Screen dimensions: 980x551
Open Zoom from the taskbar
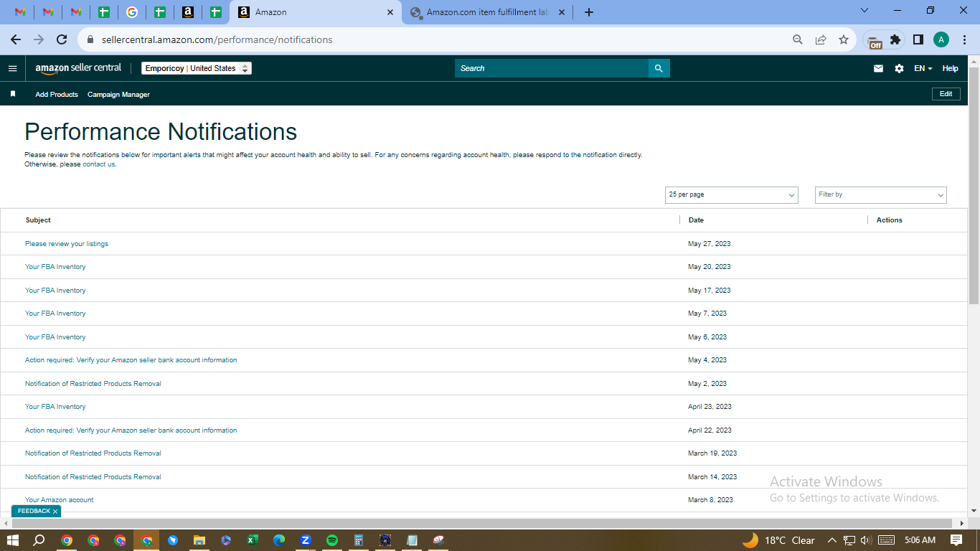coord(306,540)
